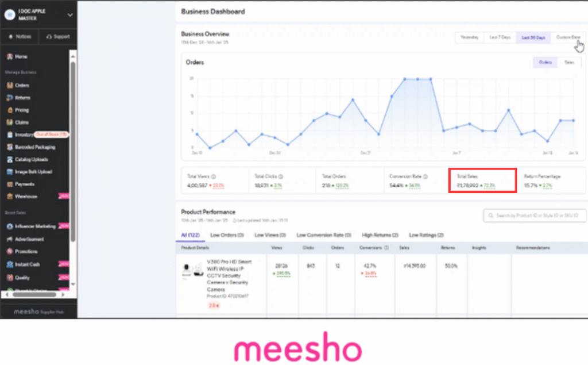Click the 50.0% returns value in camera row
Viewport: 588px width, 365px height.
coord(451,266)
